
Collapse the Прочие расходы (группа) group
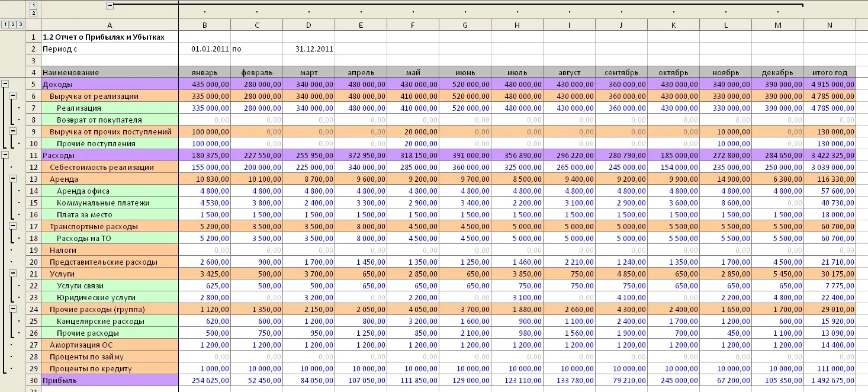(13, 309)
